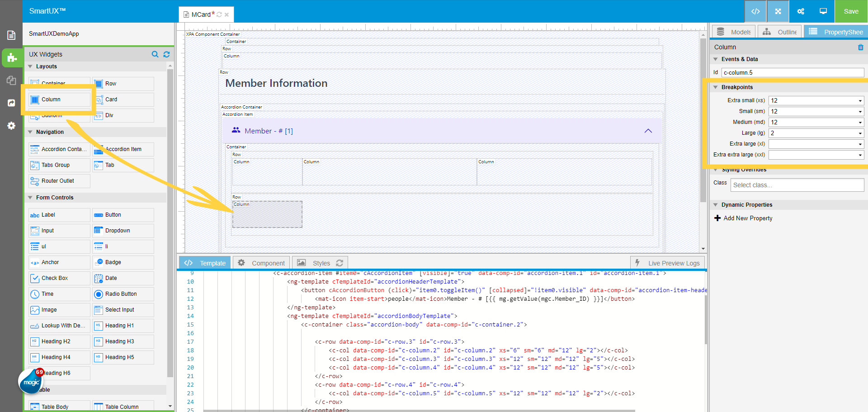The image size is (868, 412).
Task: Open the settings gears icon in top toolbar
Action: tap(800, 11)
